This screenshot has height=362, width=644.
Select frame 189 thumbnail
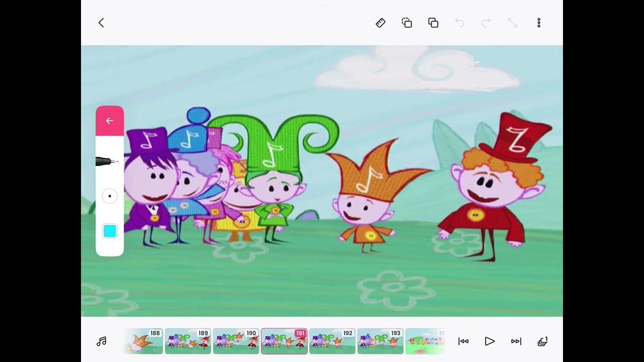188,341
